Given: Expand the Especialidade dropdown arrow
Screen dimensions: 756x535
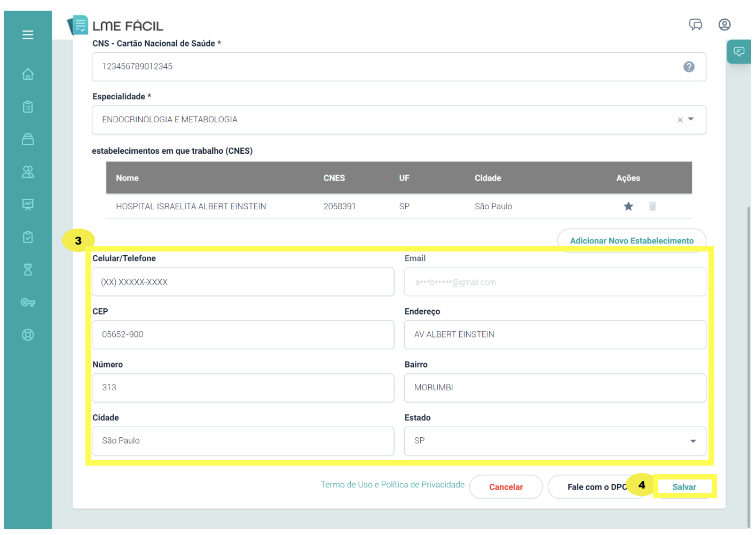Looking at the screenshot, I should tap(691, 120).
